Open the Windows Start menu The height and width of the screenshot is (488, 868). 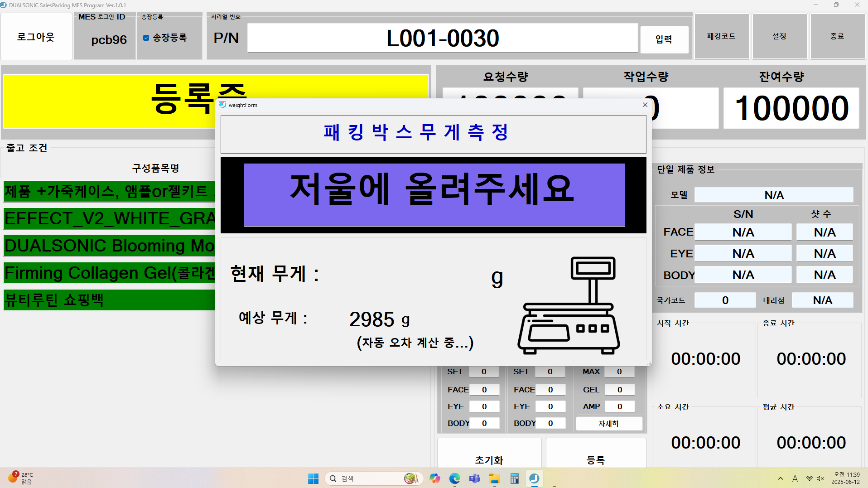[x=313, y=478]
